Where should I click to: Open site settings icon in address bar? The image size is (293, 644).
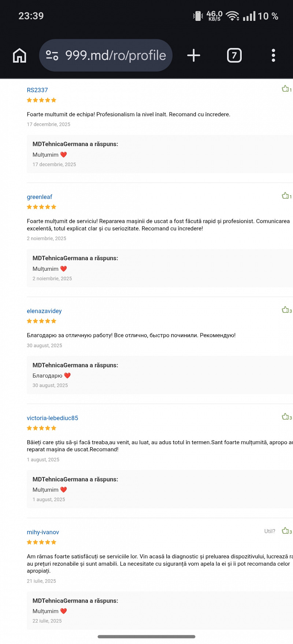tap(52, 56)
